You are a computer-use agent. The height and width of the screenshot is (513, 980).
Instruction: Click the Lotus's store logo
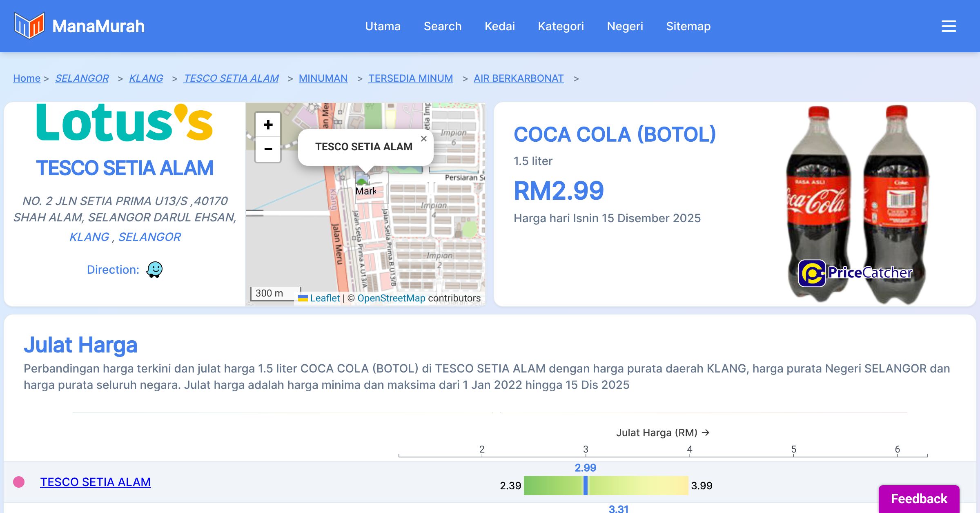(x=125, y=123)
